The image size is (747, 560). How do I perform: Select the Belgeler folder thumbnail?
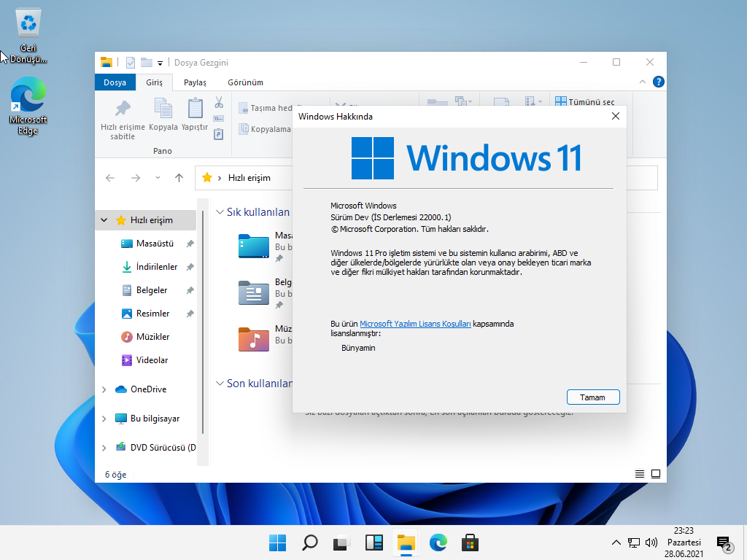pos(253,292)
